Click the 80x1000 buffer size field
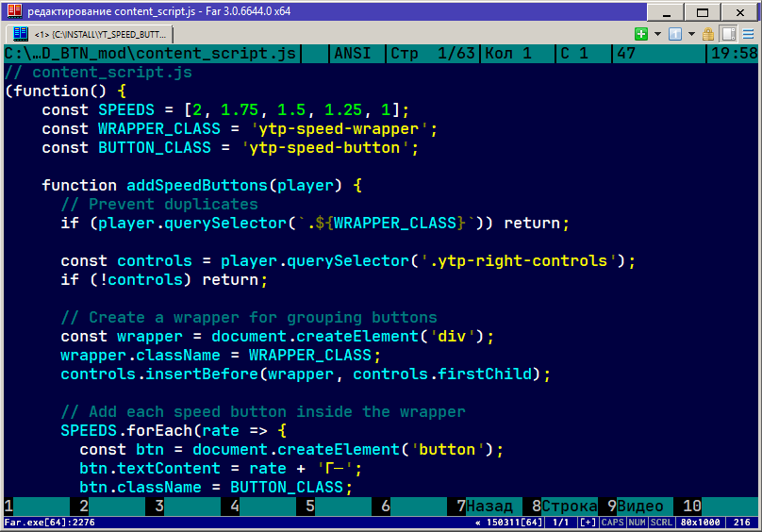The height and width of the screenshot is (532, 762). (x=701, y=523)
